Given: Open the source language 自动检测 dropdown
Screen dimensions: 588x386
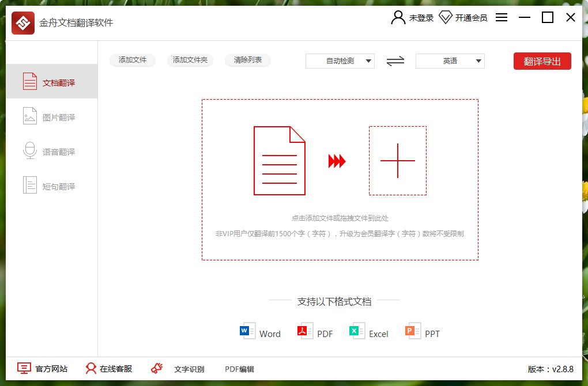Looking at the screenshot, I should [x=340, y=61].
